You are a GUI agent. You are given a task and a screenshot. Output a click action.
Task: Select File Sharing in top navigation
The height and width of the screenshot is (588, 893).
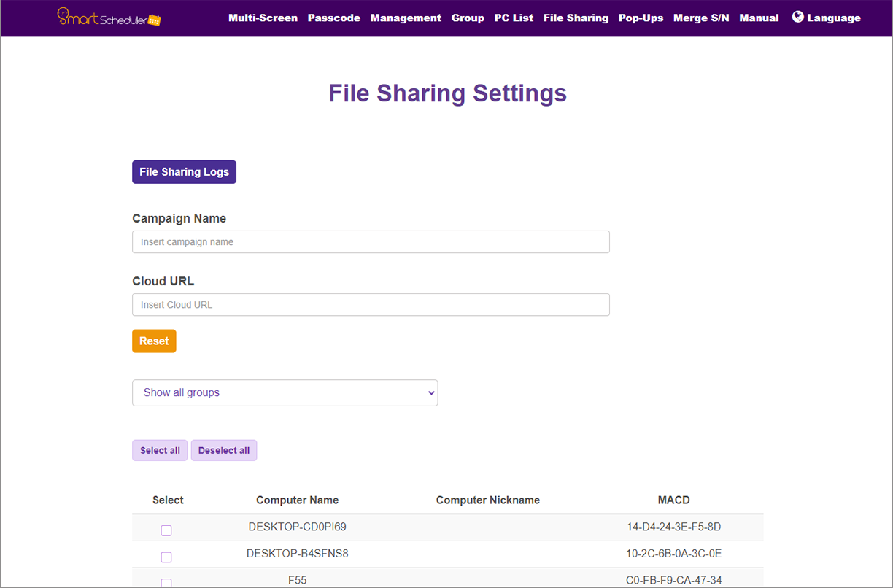click(x=576, y=18)
